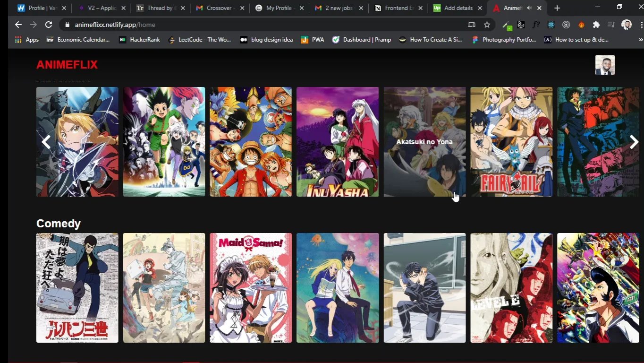The height and width of the screenshot is (363, 644).
Task: Open the Lupin III comedy poster
Action: point(77,288)
